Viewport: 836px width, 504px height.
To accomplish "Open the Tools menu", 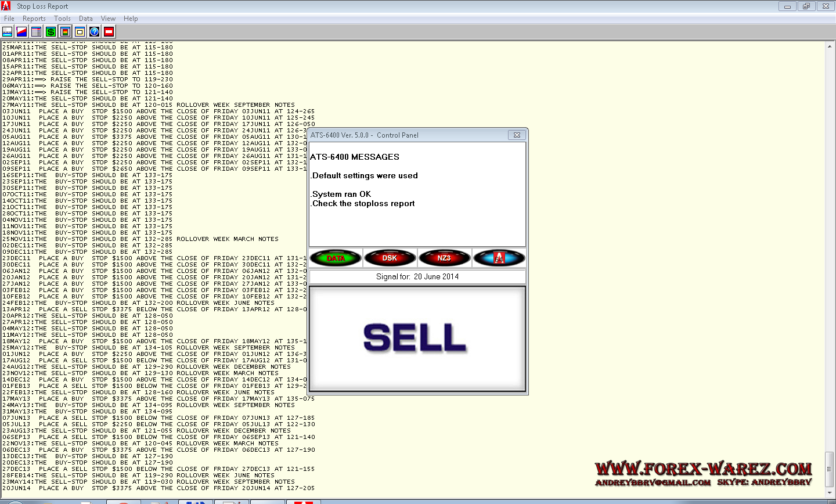I will point(62,19).
